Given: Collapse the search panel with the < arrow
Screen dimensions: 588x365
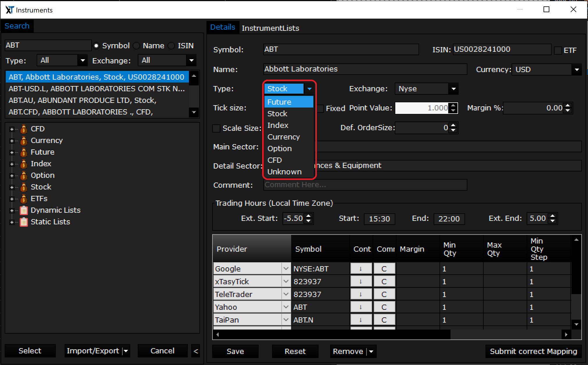Looking at the screenshot, I should 196,351.
